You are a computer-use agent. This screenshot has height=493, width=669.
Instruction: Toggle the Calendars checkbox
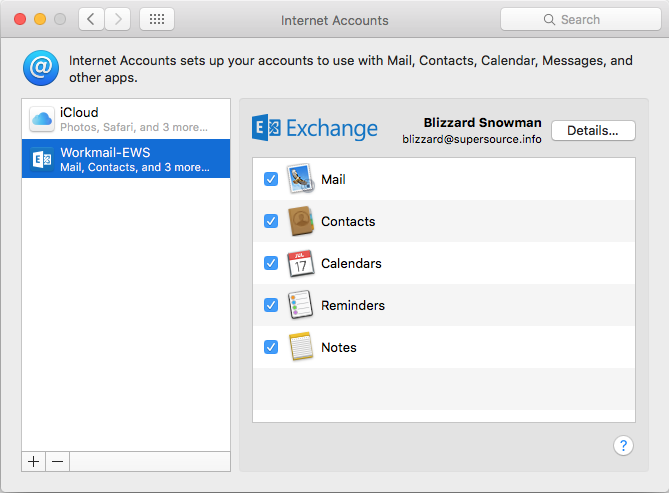pos(270,264)
